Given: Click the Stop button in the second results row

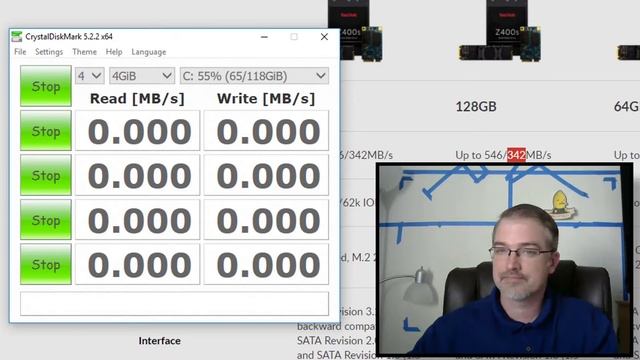Looking at the screenshot, I should (46, 175).
